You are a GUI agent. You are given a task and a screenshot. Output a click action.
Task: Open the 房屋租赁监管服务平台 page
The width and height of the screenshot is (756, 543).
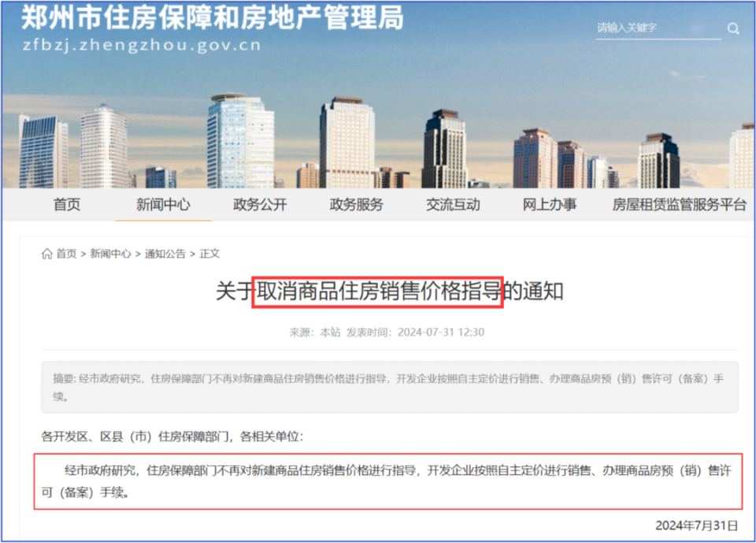678,204
